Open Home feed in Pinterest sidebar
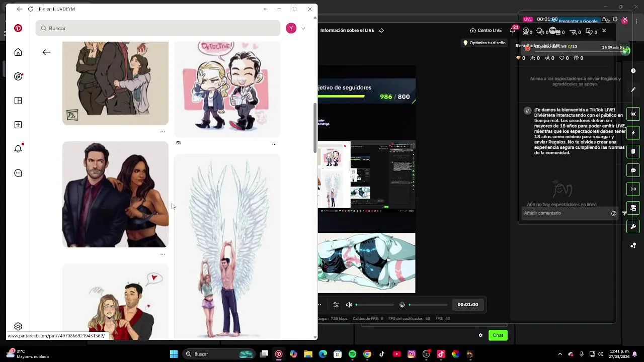The height and width of the screenshot is (362, 644). coord(18,52)
